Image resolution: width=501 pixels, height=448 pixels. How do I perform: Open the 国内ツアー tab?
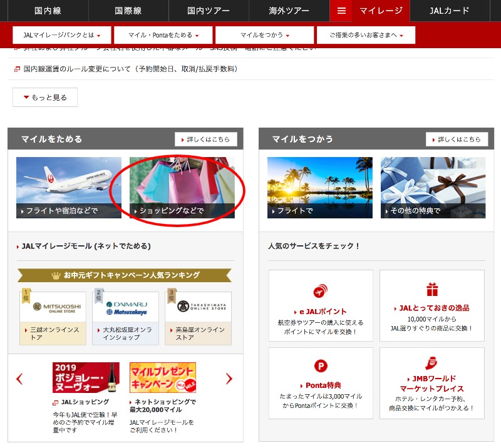click(x=209, y=11)
